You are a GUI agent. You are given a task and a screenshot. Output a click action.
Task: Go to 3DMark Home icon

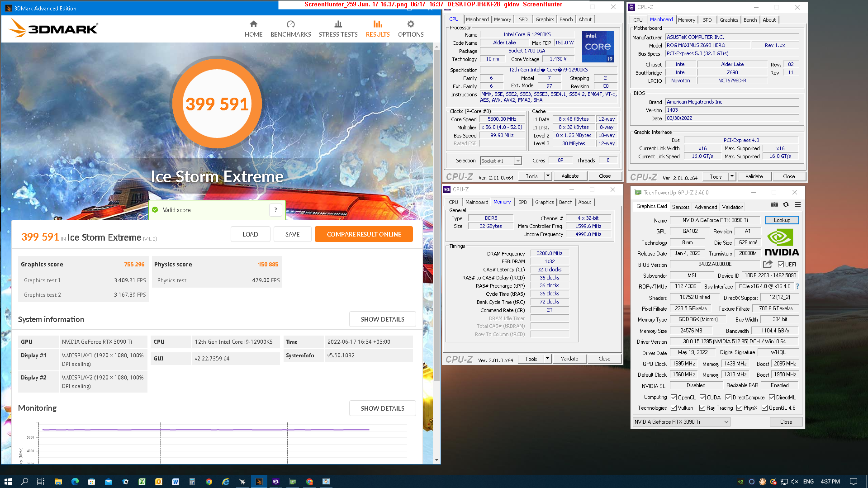[x=253, y=24]
